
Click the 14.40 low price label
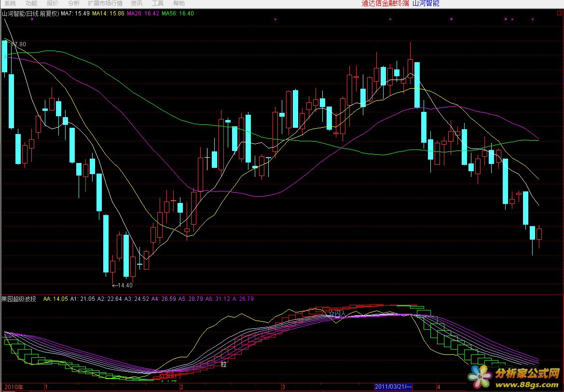[x=123, y=285]
